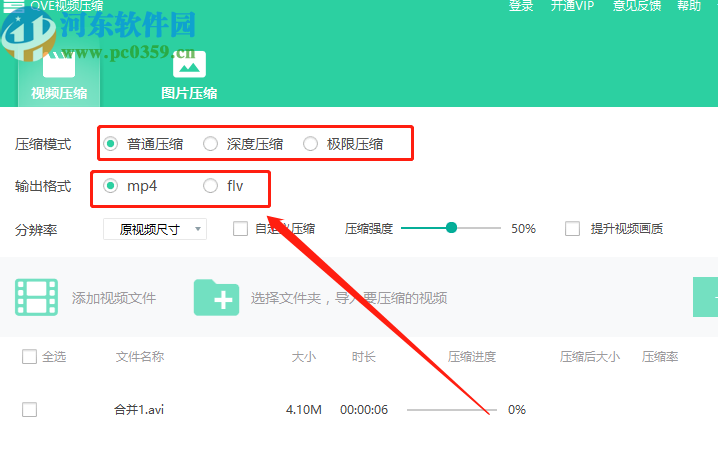Click 选择文件夹 import videos text
The image size is (718, 468).
(x=349, y=298)
